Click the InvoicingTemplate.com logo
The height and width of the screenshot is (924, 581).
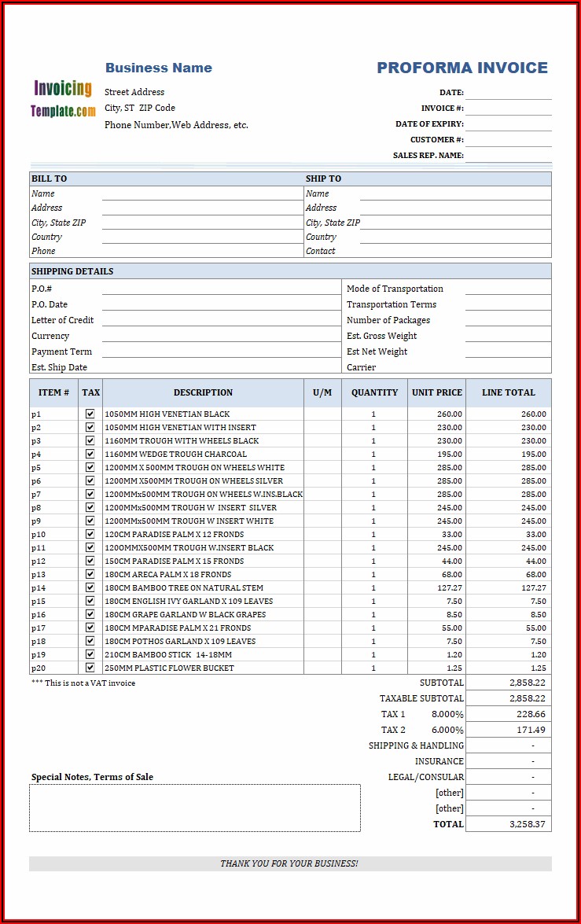pyautogui.click(x=63, y=99)
